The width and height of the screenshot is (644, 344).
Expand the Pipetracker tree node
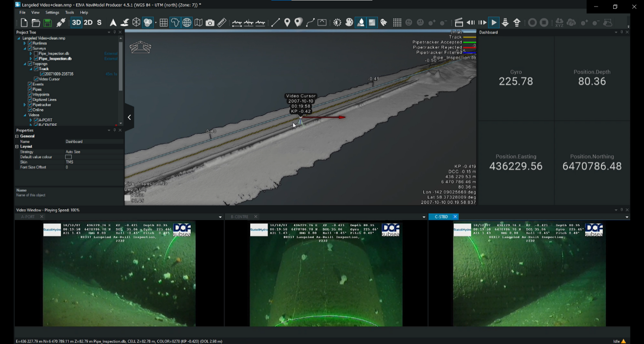[x=25, y=105]
